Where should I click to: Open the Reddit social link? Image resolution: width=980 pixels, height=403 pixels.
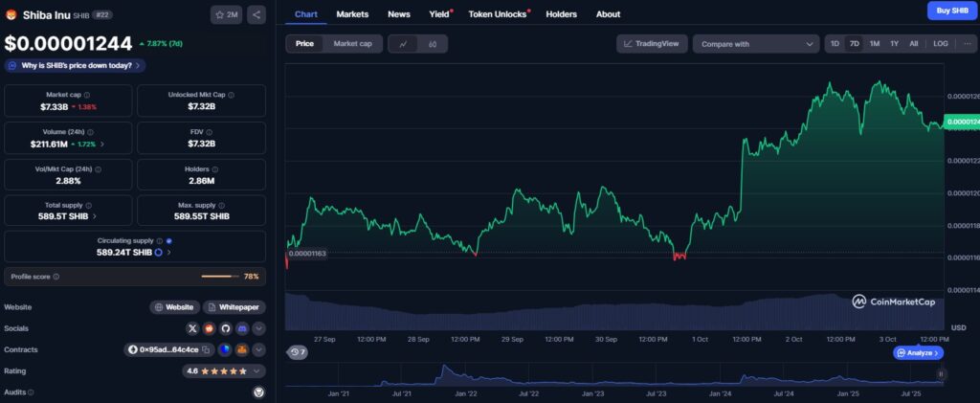(210, 328)
